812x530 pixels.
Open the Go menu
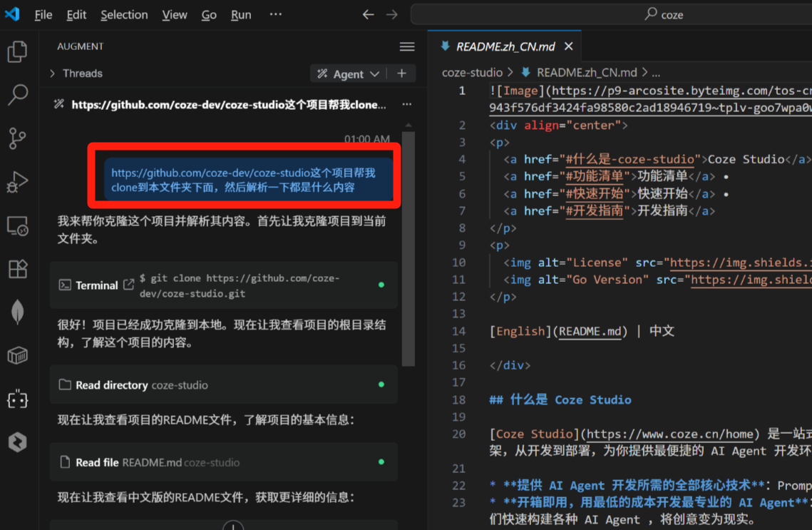pos(209,14)
